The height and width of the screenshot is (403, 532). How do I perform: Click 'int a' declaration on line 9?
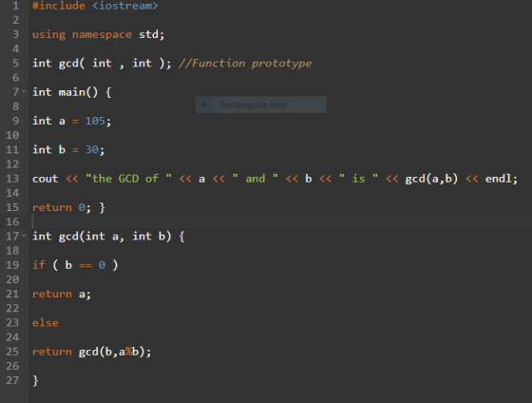click(48, 121)
